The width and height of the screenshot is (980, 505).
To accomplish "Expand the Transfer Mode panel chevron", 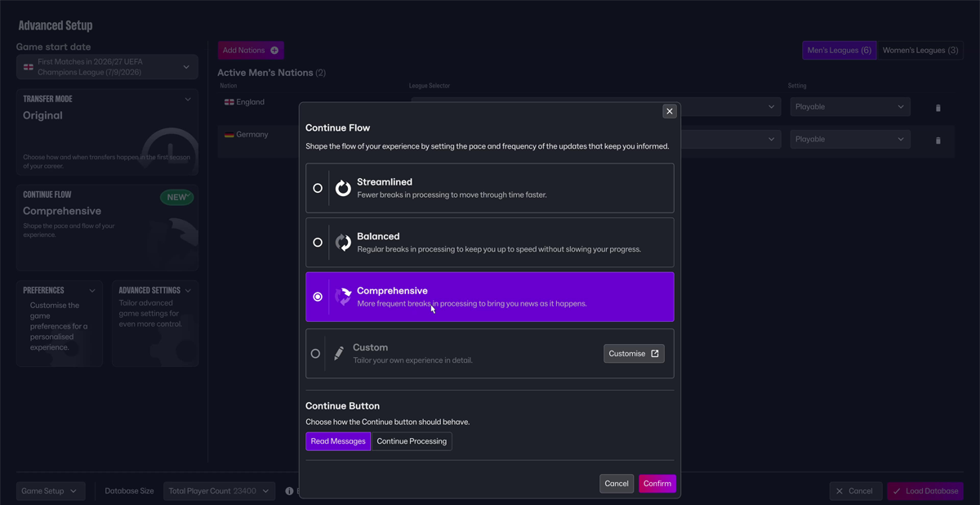I will [x=188, y=100].
